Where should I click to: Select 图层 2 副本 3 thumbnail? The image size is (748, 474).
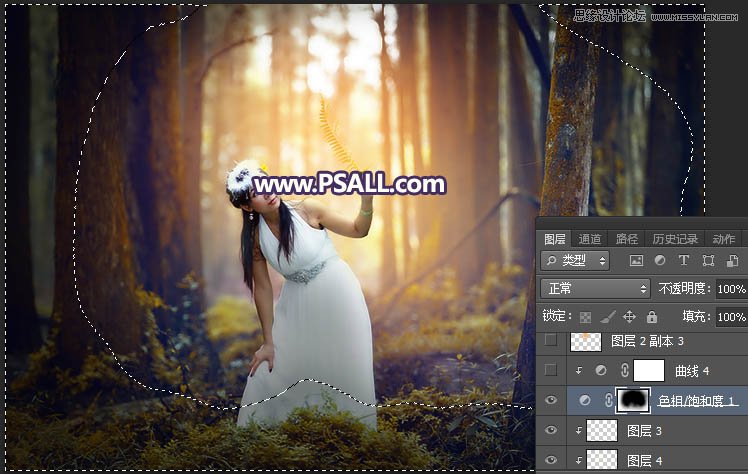click(x=586, y=341)
